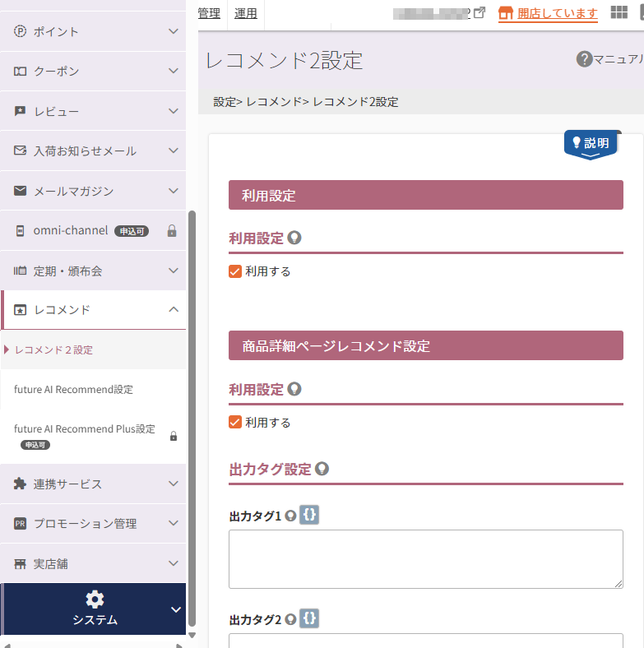Click the 定期・頒布会 calendar icon
The width and height of the screenshot is (644, 648).
[x=20, y=271]
